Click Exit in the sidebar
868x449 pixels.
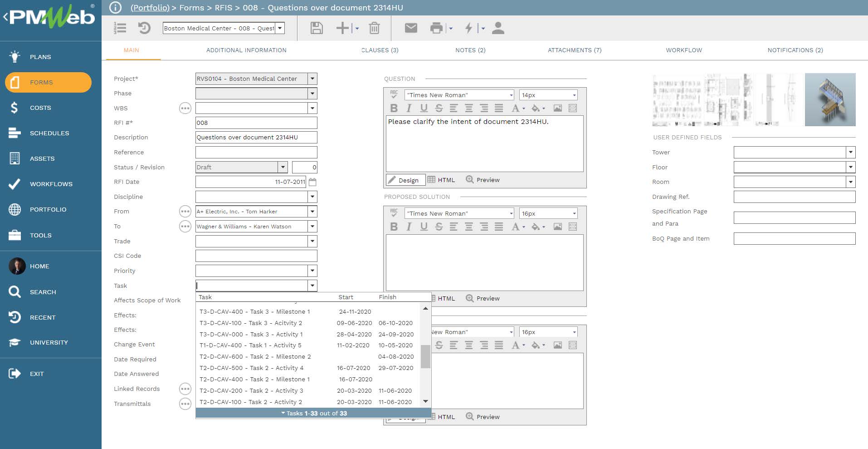tap(37, 374)
